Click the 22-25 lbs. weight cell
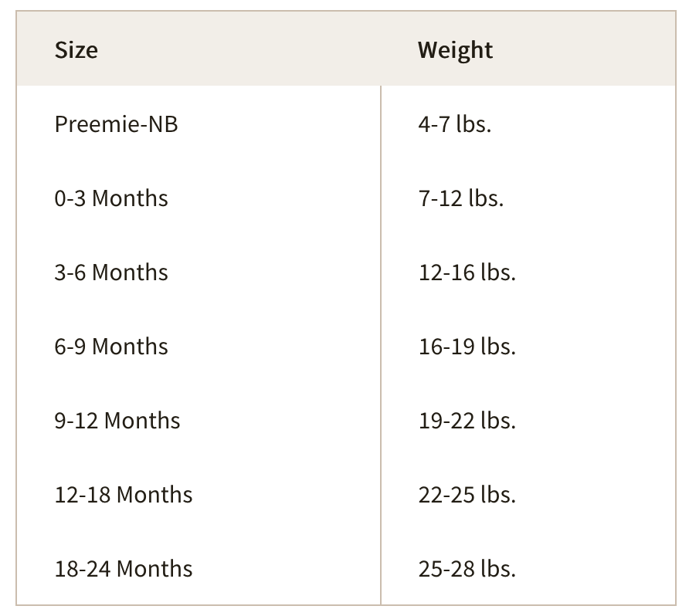This screenshot has height=616, width=689. pos(528,494)
